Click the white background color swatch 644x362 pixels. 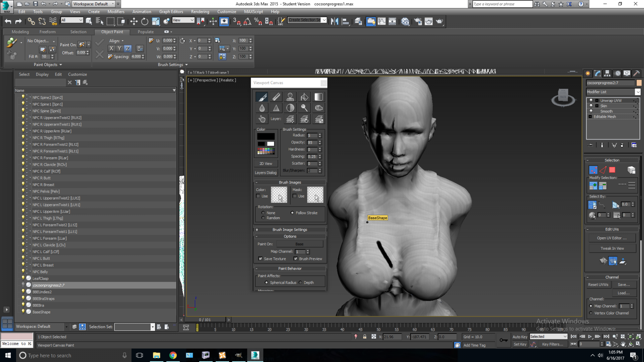(x=270, y=144)
